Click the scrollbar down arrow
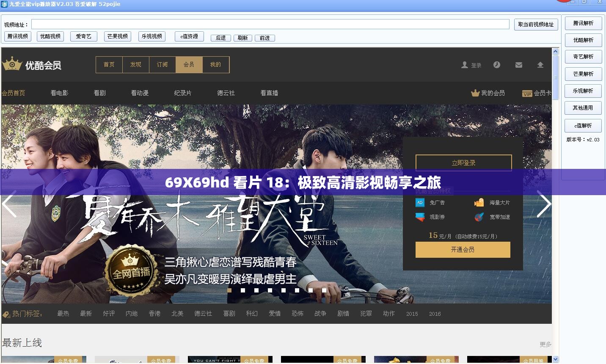Screen dimensions: 606x364 (556, 359)
